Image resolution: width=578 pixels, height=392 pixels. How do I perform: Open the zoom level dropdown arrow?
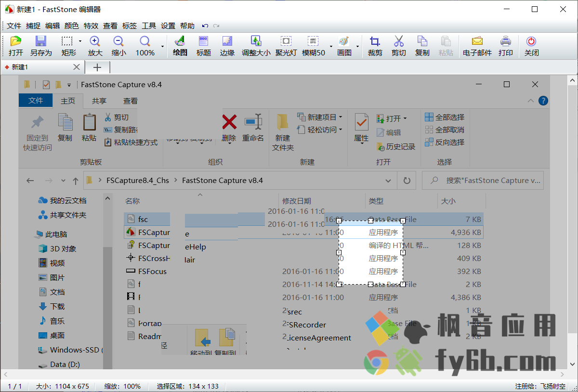click(x=162, y=47)
